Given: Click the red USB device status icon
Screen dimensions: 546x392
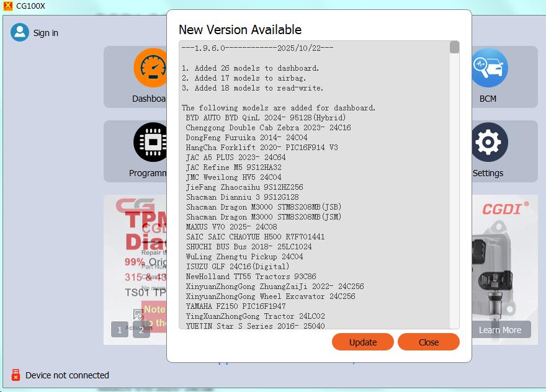Looking at the screenshot, I should point(17,375).
